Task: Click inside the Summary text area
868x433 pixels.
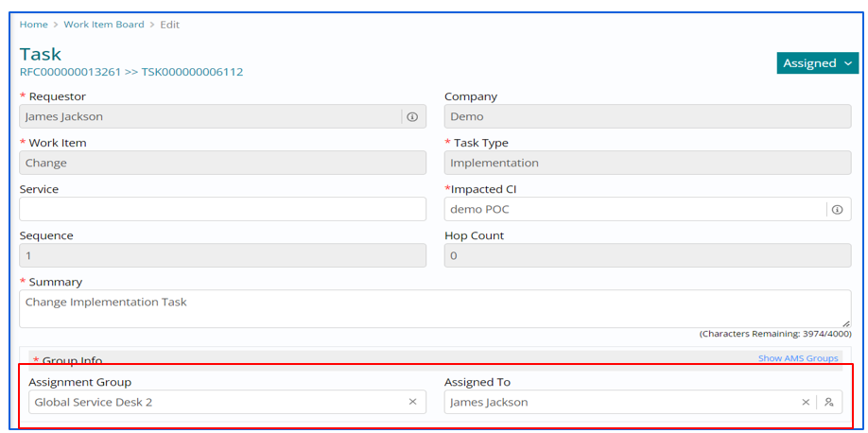Action: pyautogui.click(x=435, y=308)
